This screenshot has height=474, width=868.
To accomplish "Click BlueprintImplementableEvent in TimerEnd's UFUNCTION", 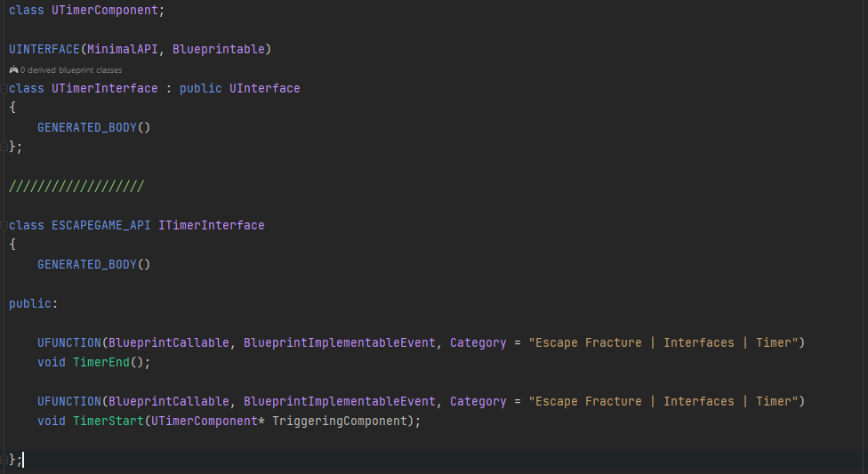I will (340, 342).
